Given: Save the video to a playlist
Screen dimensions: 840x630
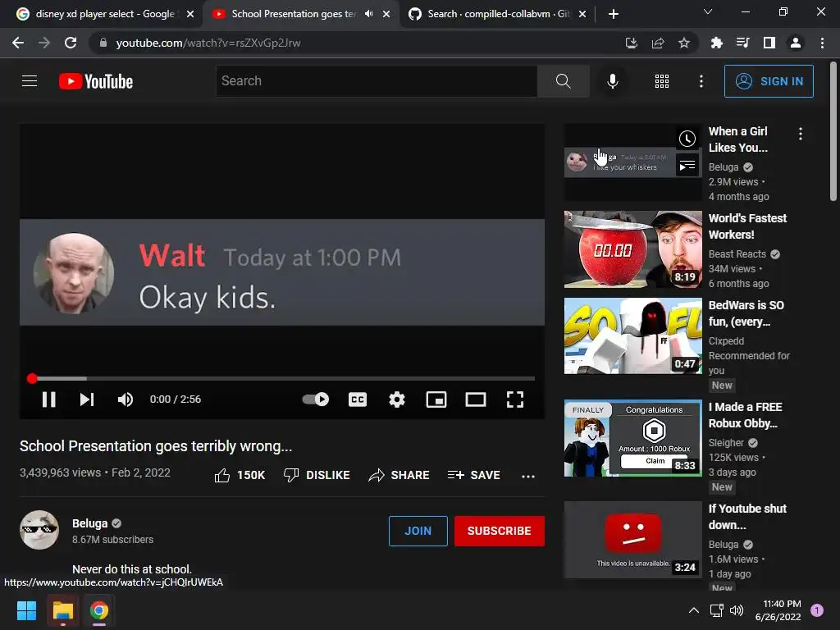Looking at the screenshot, I should tap(473, 475).
